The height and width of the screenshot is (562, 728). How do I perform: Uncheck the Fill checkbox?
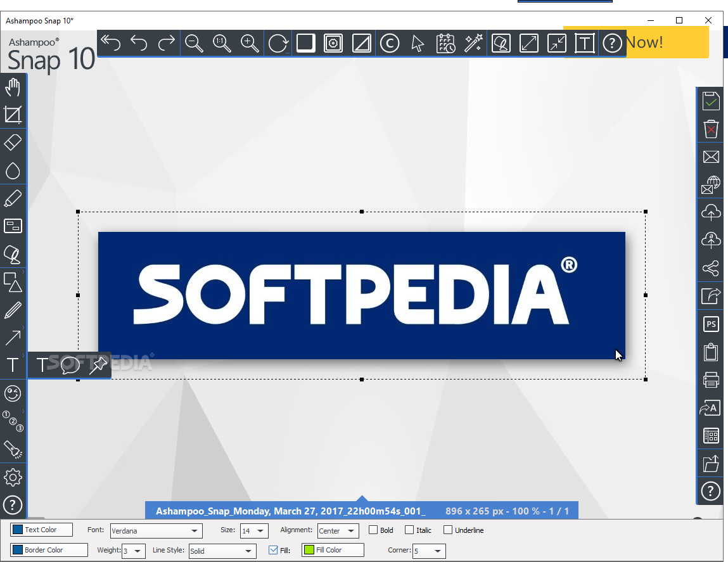point(273,550)
